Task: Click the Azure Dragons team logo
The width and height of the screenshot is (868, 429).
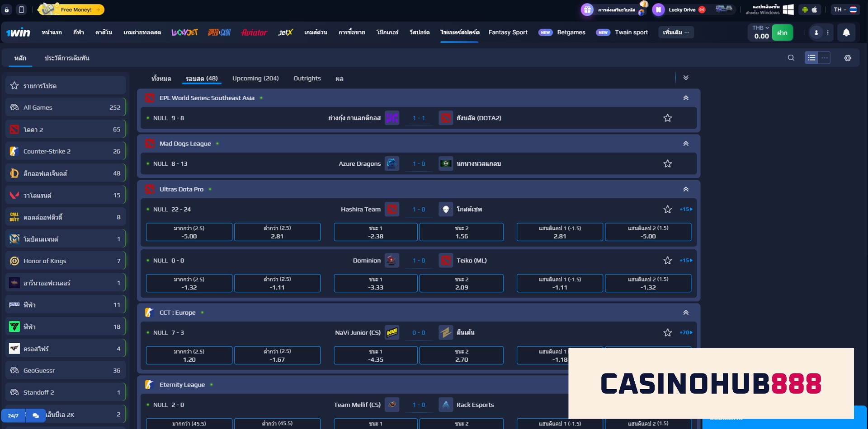Action: tap(392, 163)
